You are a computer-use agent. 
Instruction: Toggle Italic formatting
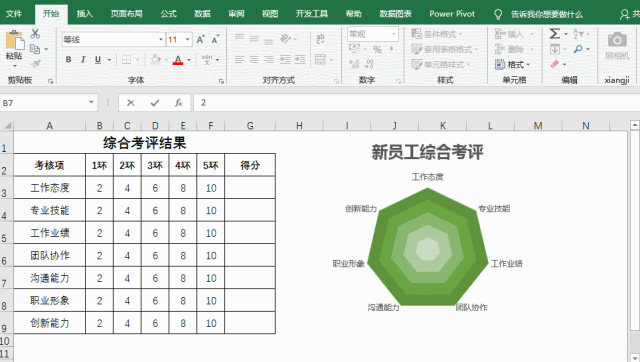click(83, 60)
